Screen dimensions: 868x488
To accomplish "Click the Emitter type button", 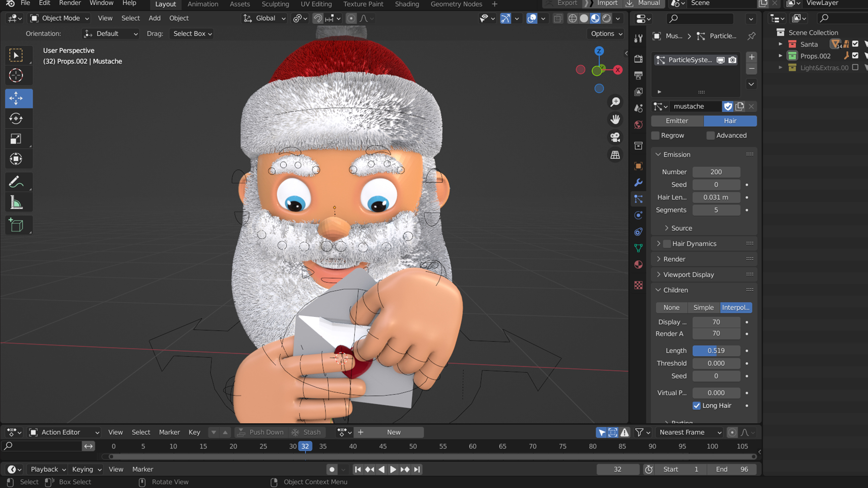I will pos(677,121).
